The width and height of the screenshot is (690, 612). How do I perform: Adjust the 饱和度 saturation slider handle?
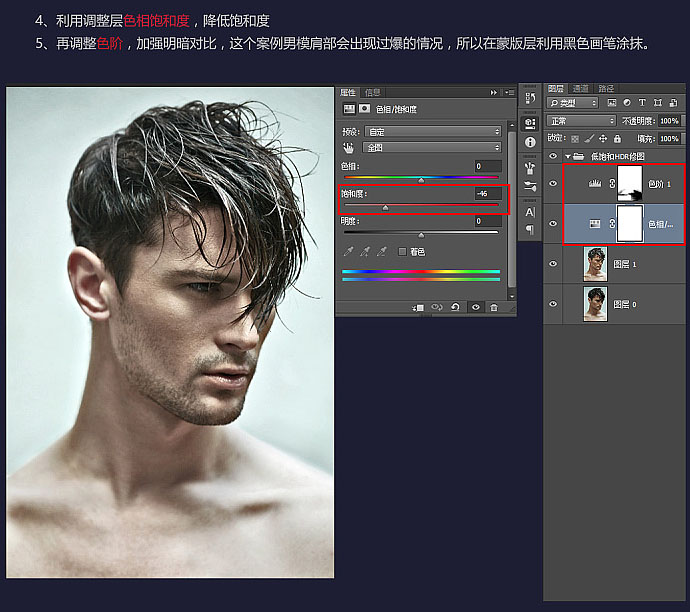385,208
